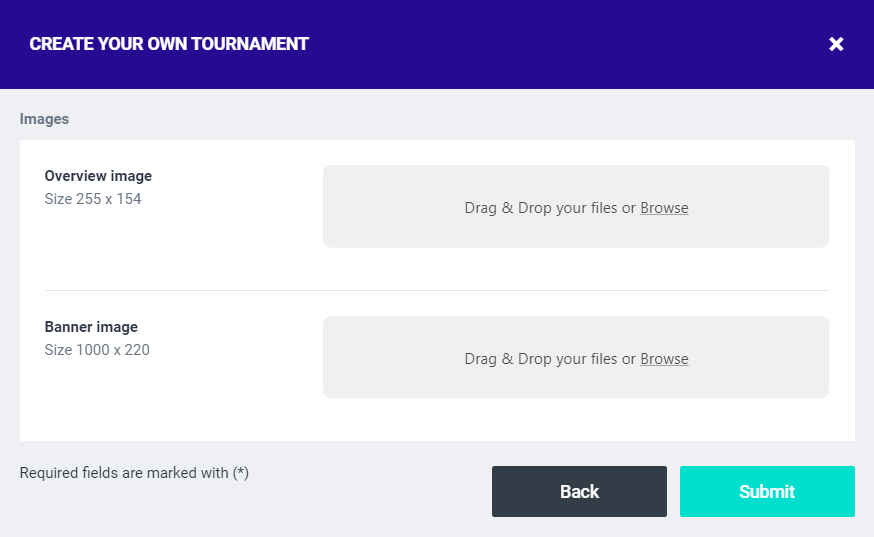Click the teal Submit button label
The image size is (874, 537).
click(767, 491)
